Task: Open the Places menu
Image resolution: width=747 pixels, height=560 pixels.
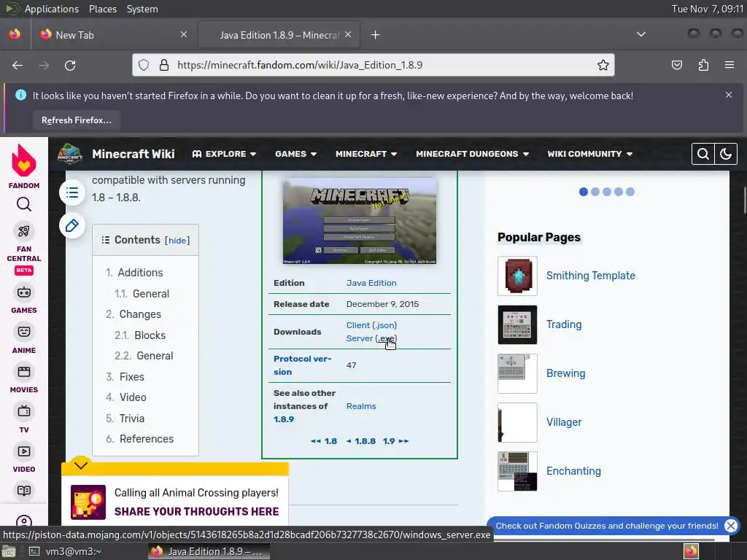Action: pyautogui.click(x=102, y=9)
